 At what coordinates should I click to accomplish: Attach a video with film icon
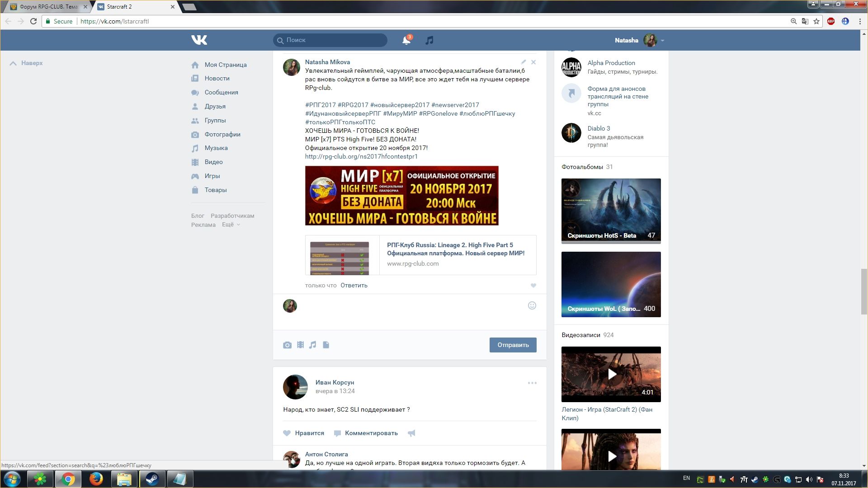point(301,345)
